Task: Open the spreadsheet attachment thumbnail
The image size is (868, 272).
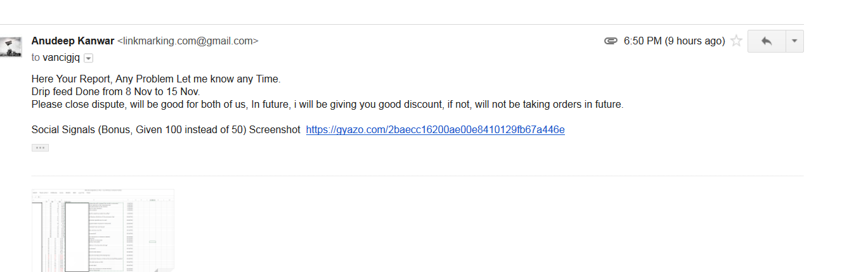Action: click(103, 231)
